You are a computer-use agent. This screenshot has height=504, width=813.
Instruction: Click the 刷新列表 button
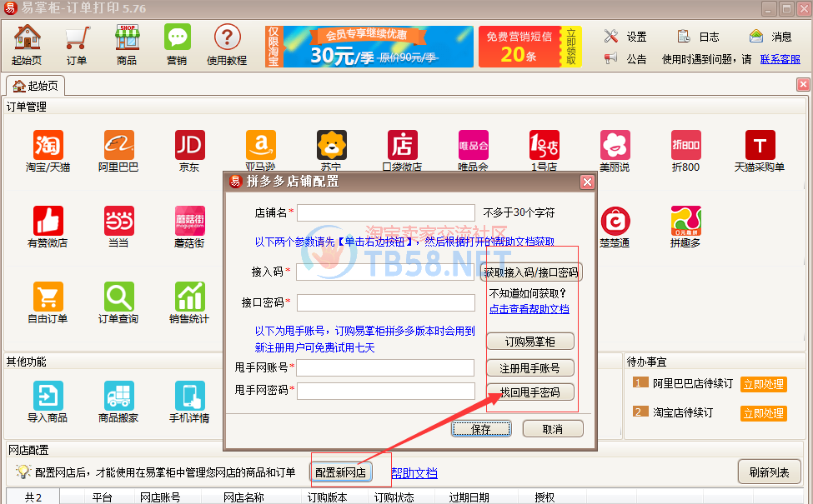coord(770,472)
